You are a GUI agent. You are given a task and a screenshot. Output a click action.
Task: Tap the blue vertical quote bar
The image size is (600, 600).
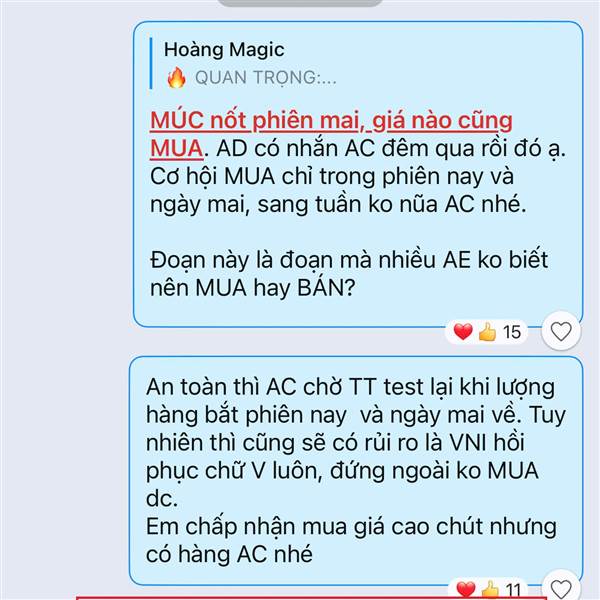[x=151, y=64]
